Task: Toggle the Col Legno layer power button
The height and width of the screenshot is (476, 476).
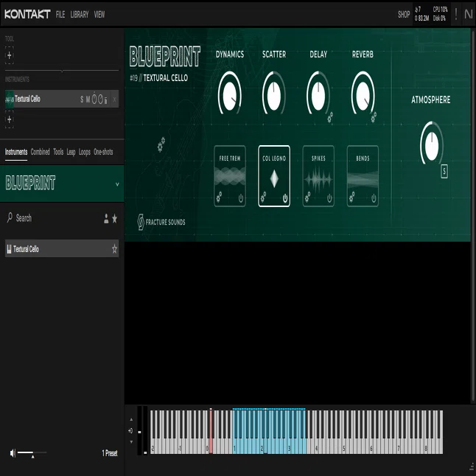Action: click(285, 198)
